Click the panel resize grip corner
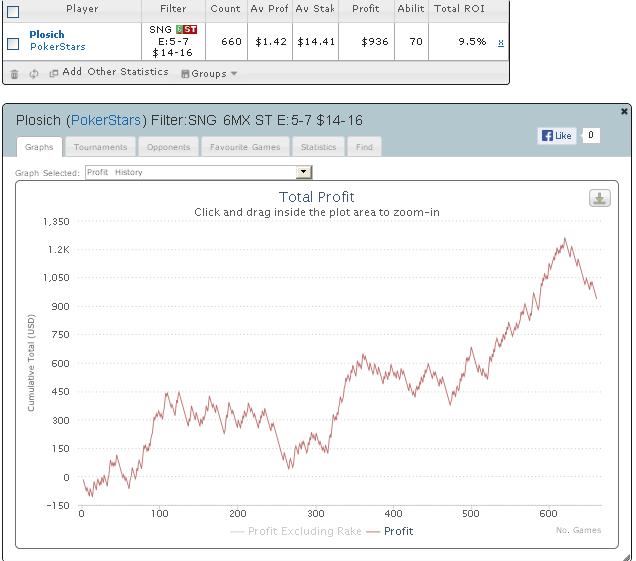This screenshot has width=636, height=561. click(627, 556)
